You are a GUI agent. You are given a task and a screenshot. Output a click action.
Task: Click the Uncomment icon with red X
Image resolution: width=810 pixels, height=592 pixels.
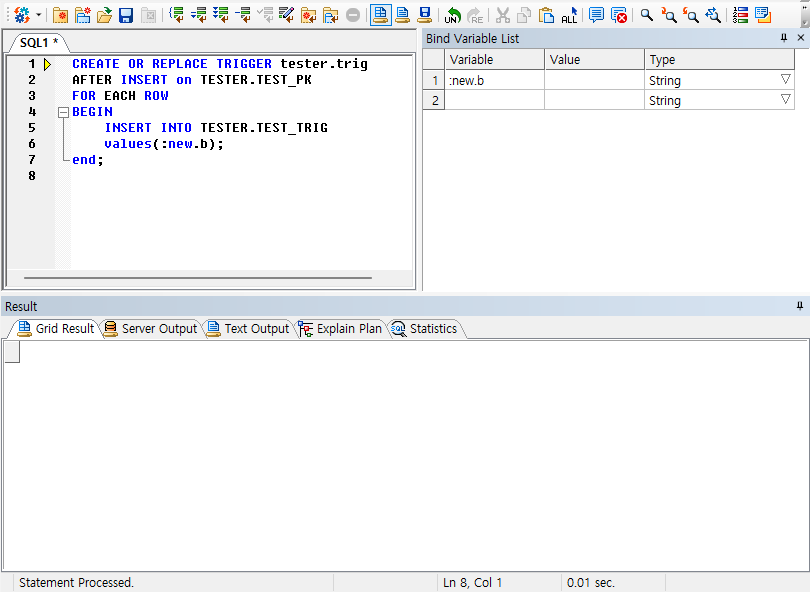tap(619, 15)
